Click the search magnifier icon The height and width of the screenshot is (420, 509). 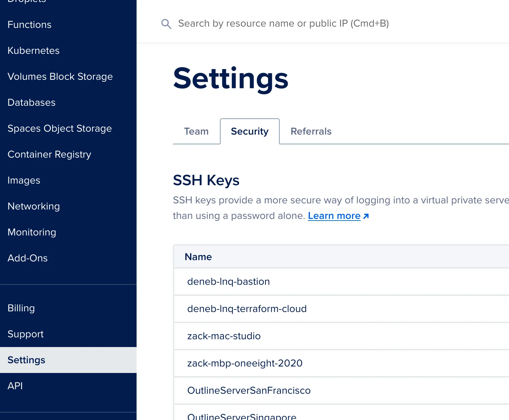[x=166, y=24]
